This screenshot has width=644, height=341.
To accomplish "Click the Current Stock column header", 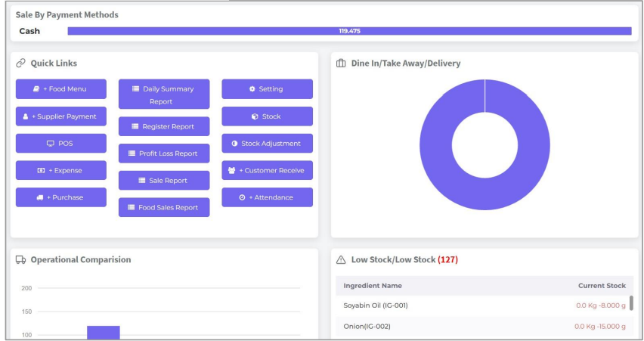I will click(x=602, y=286).
